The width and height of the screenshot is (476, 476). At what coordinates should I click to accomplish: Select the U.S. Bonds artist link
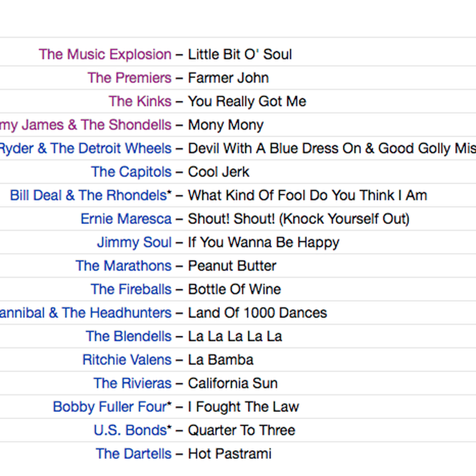pos(132,430)
